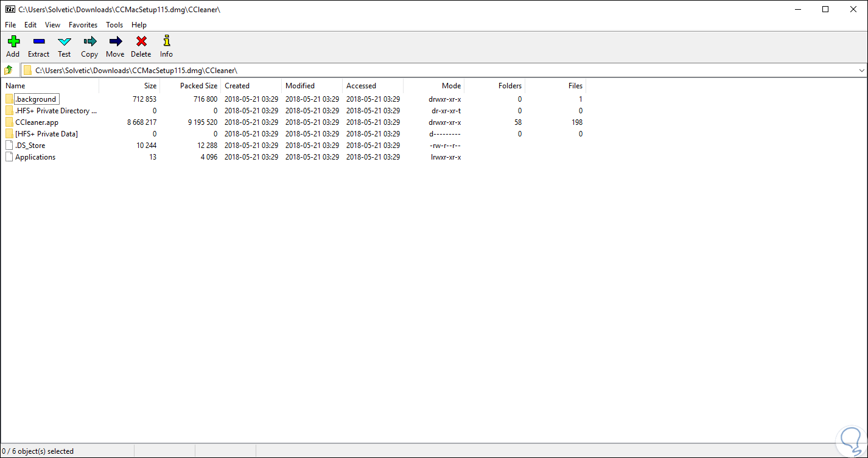Go up one folder level icon
Screen dimensions: 868x458
[9, 70]
